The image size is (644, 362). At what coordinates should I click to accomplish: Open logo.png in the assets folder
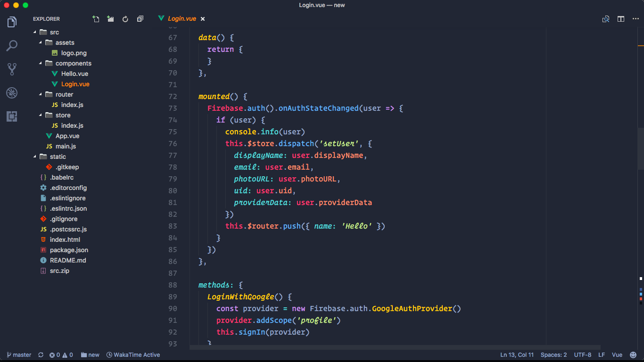tap(74, 53)
